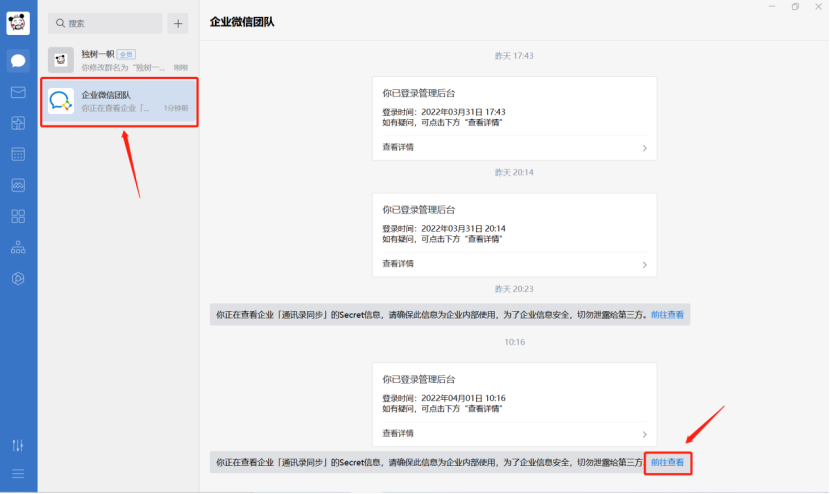Screen dimensions: 830x494
Task: Expand the chevron on the 17:43 login card
Action: pos(644,148)
